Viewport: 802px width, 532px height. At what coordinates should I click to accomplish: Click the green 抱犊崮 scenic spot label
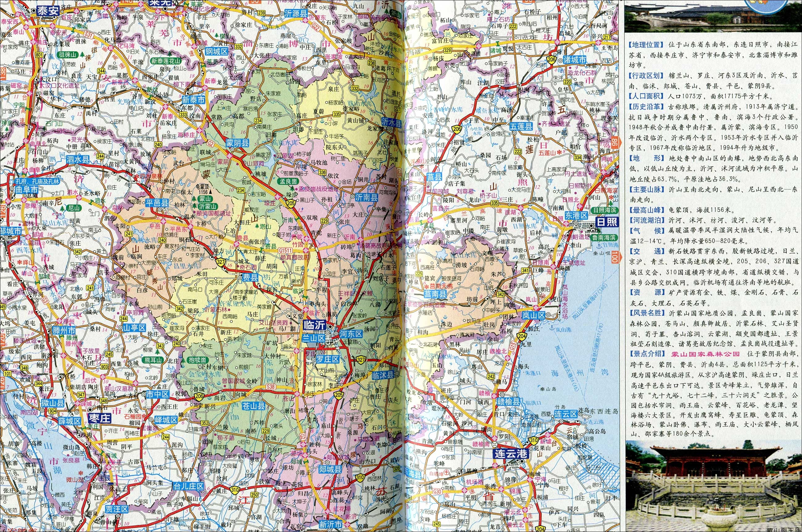point(197,360)
